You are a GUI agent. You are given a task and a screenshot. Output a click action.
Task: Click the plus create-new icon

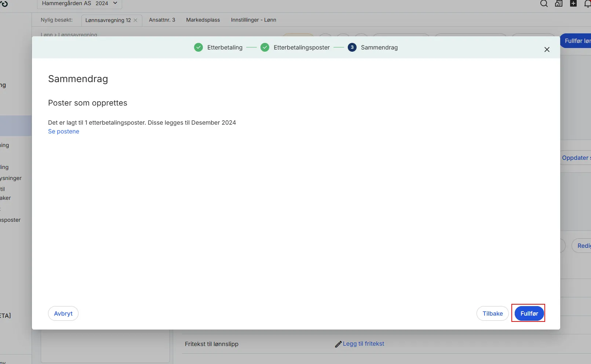pos(573,4)
